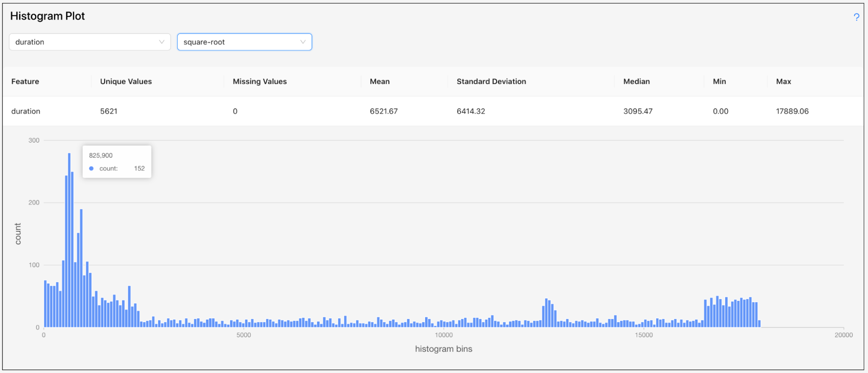Click the Standard Deviation column header
Screen dimensions: 868x373
pos(491,81)
